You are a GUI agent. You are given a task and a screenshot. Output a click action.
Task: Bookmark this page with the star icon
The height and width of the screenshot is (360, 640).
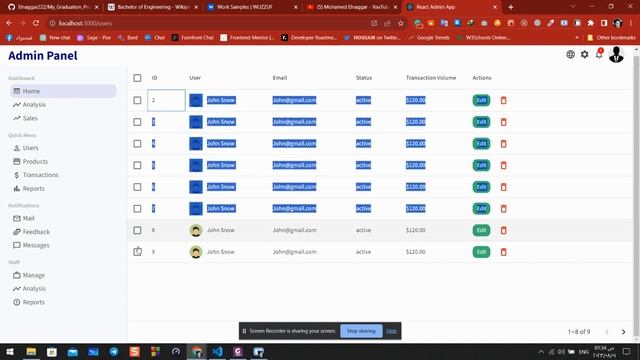click(401, 23)
